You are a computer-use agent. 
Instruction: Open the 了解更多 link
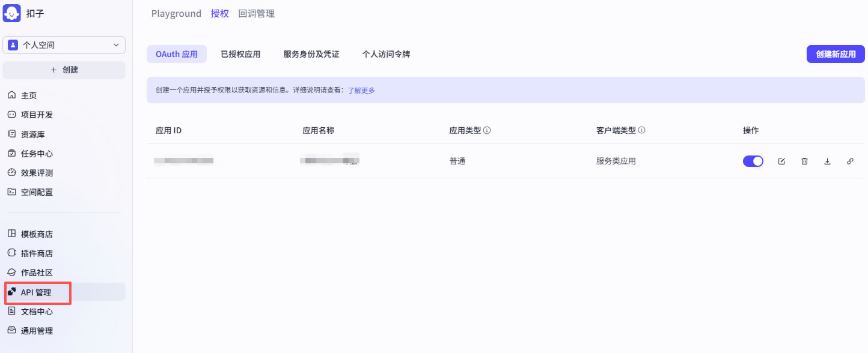361,90
